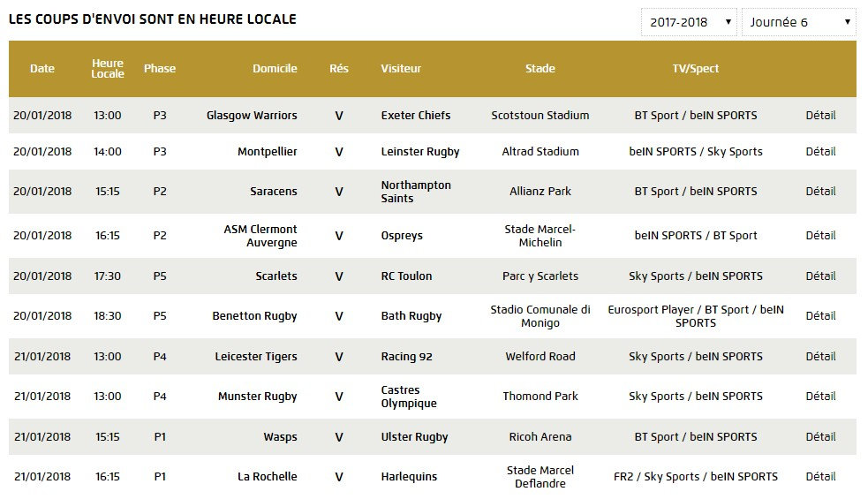Open Détail for La Rochelle v Harlequins
Image resolution: width=868 pixels, height=499 pixels.
(820, 476)
